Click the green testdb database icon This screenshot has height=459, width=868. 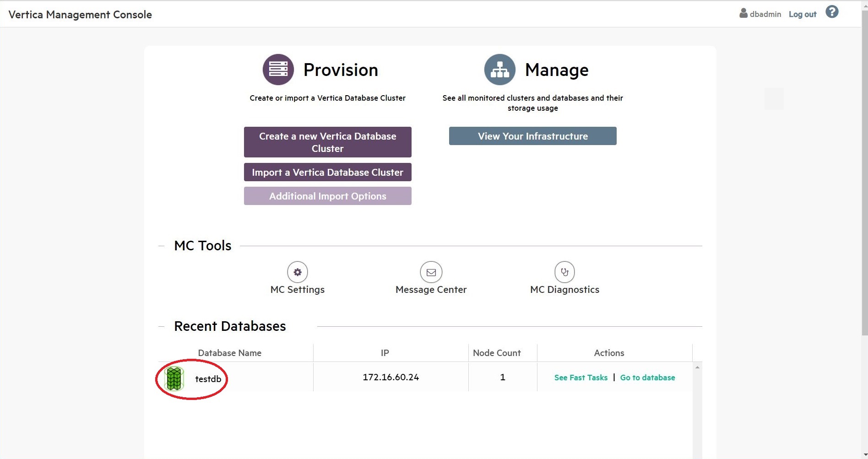174,379
